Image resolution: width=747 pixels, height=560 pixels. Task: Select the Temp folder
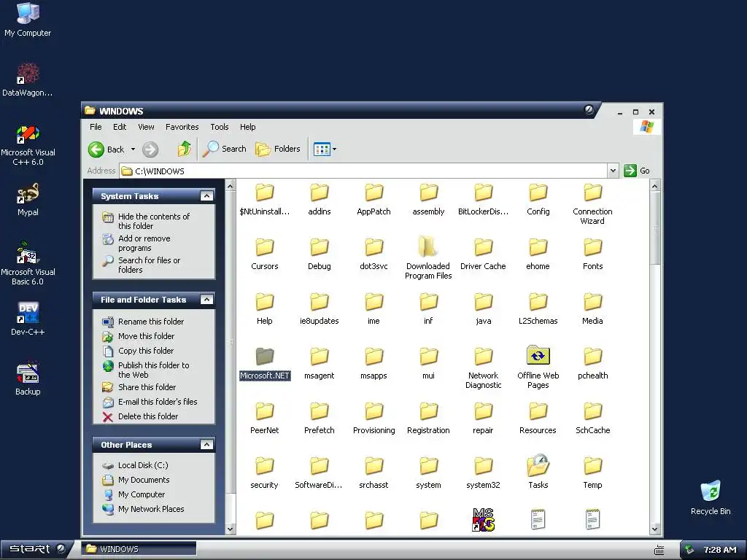[x=592, y=472]
